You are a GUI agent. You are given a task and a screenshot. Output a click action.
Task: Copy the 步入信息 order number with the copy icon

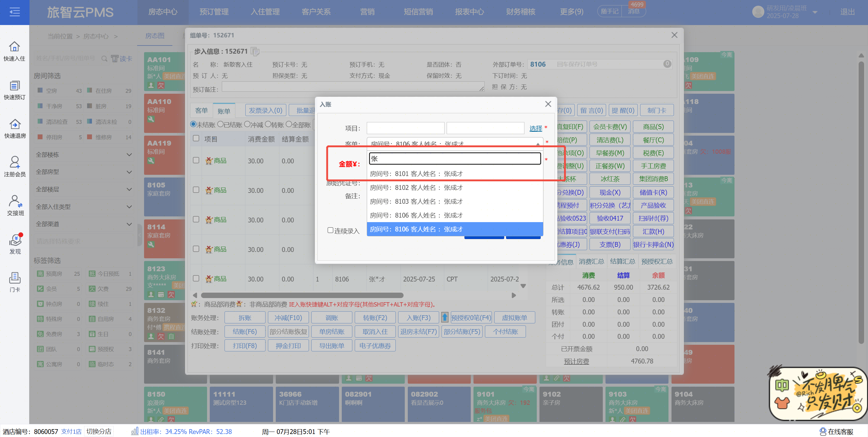255,52
